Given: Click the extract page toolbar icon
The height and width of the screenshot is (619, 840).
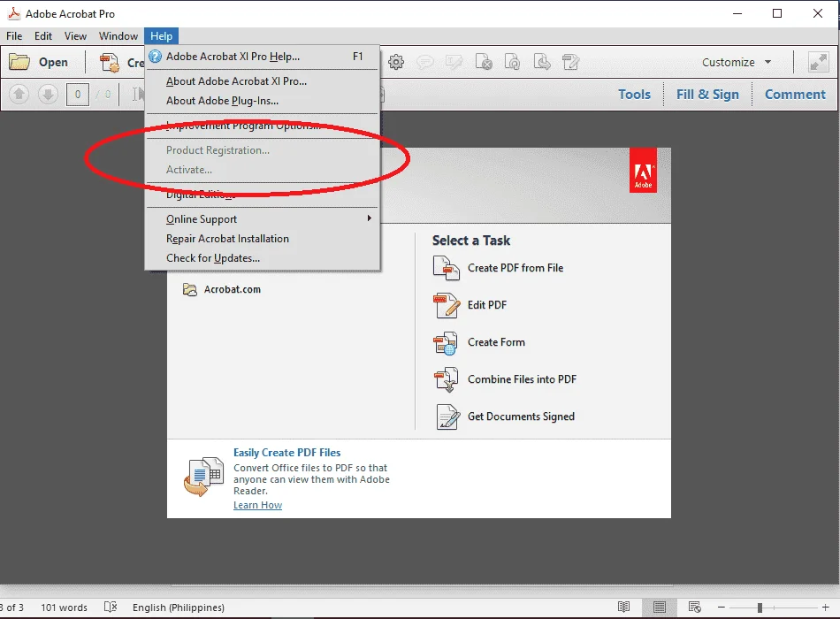Looking at the screenshot, I should (542, 62).
